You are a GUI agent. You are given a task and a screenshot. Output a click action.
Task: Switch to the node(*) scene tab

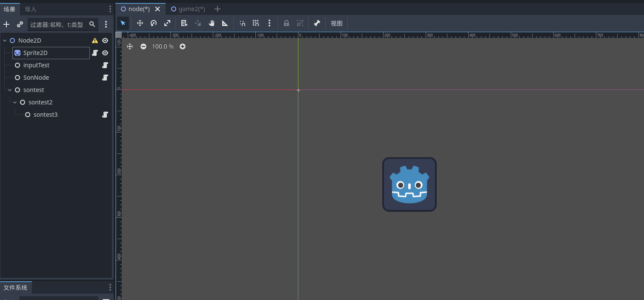(139, 9)
